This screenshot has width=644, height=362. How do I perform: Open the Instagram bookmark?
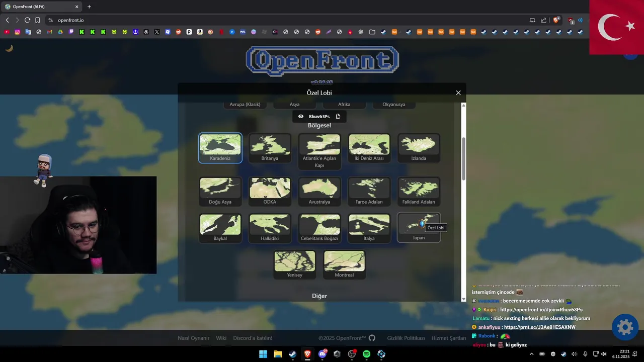click(17, 32)
